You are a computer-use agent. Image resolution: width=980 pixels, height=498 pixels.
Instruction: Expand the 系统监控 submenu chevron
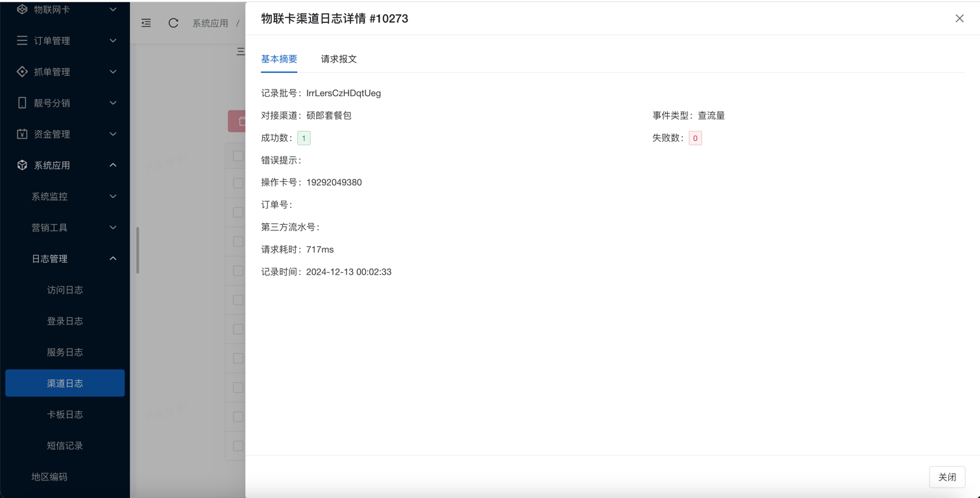tap(113, 196)
